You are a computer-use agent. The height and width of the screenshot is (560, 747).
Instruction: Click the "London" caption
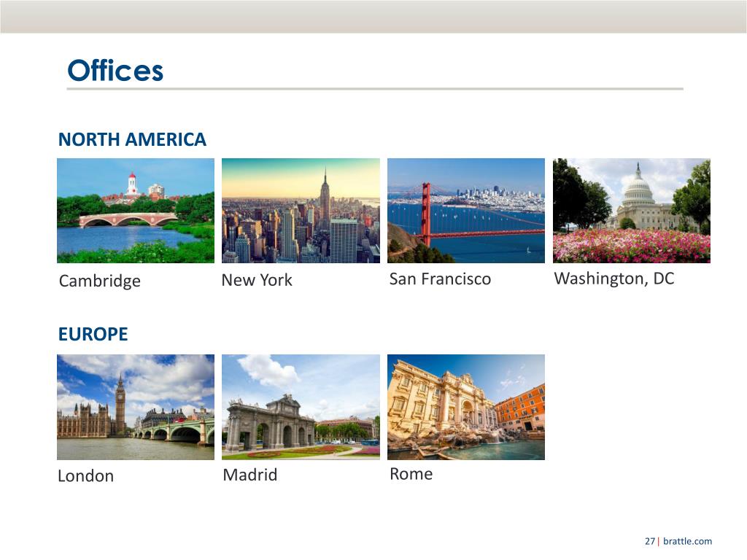point(86,475)
